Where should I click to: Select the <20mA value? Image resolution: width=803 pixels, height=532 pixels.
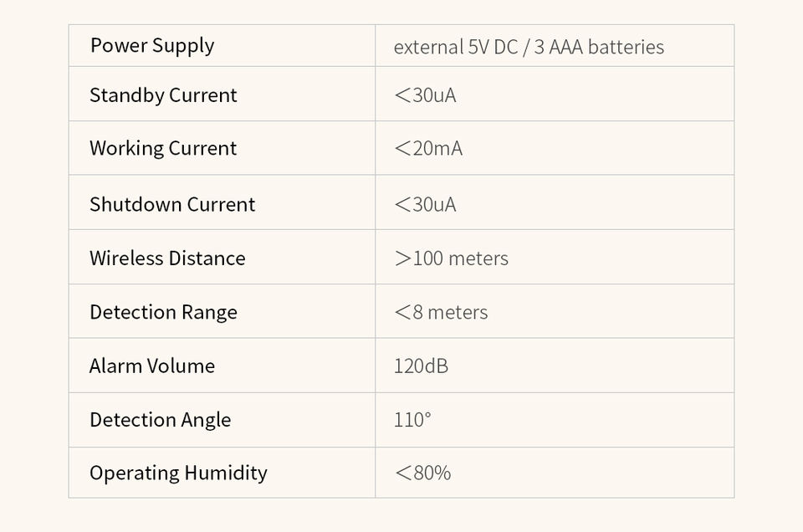(x=428, y=149)
